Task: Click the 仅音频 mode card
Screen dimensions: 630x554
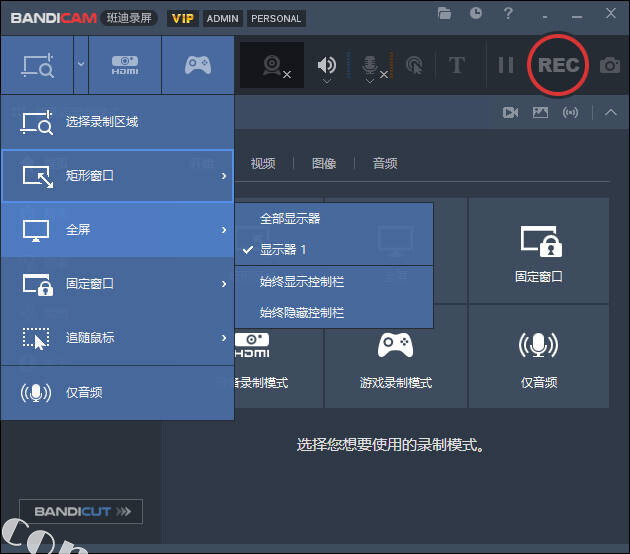Action: 539,357
